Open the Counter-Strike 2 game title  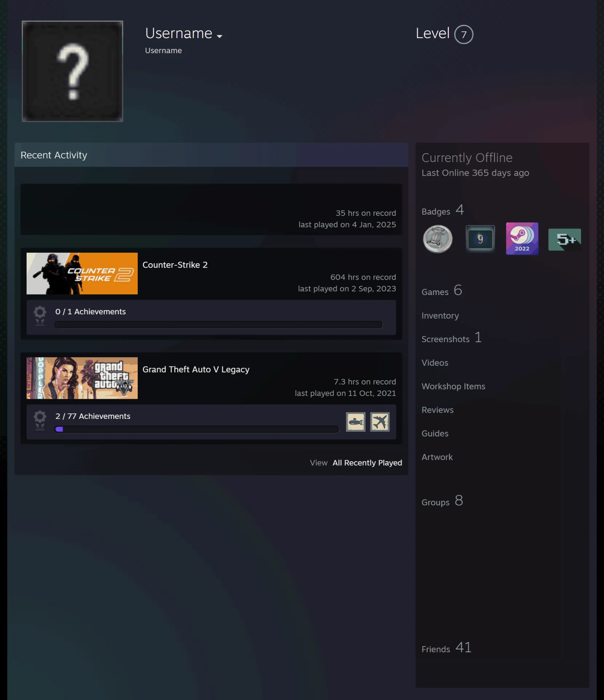[x=175, y=265]
